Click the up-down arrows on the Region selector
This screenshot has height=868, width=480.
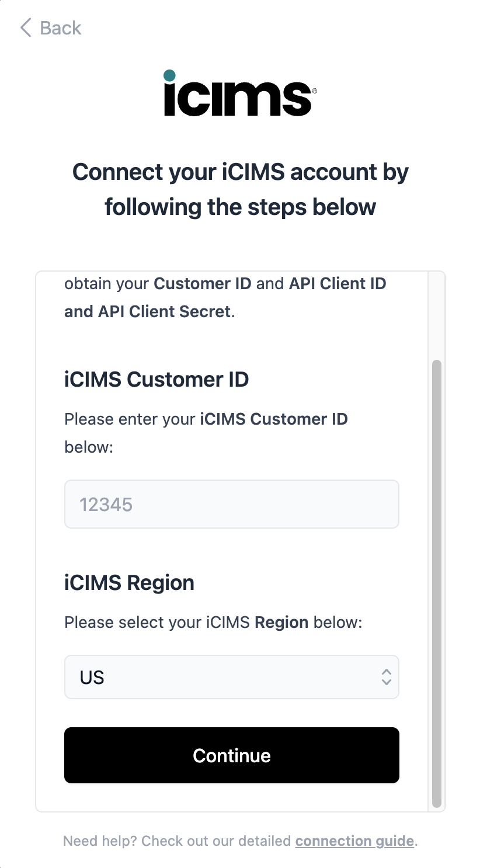(x=386, y=677)
